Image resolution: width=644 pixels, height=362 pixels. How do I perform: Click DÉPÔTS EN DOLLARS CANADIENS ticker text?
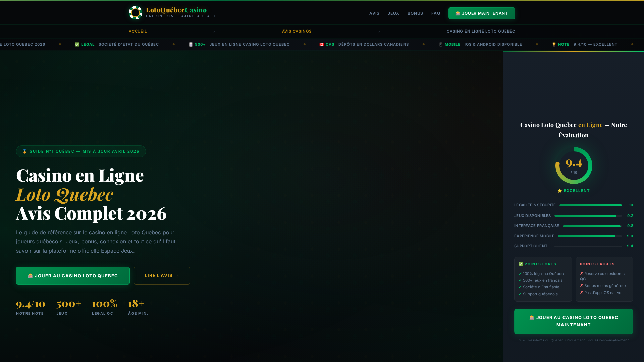point(374,44)
